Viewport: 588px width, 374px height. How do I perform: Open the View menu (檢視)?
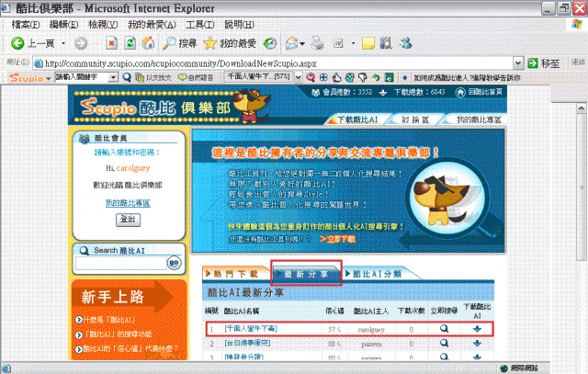(x=103, y=25)
